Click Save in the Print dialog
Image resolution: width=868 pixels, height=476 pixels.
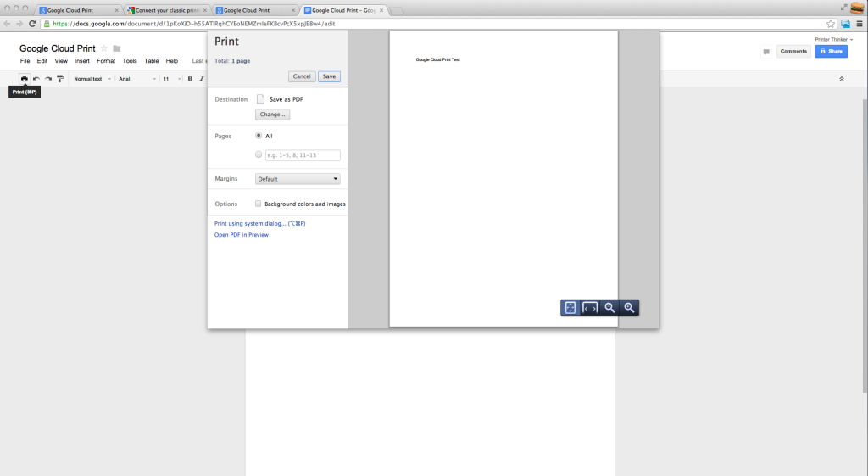tap(330, 76)
